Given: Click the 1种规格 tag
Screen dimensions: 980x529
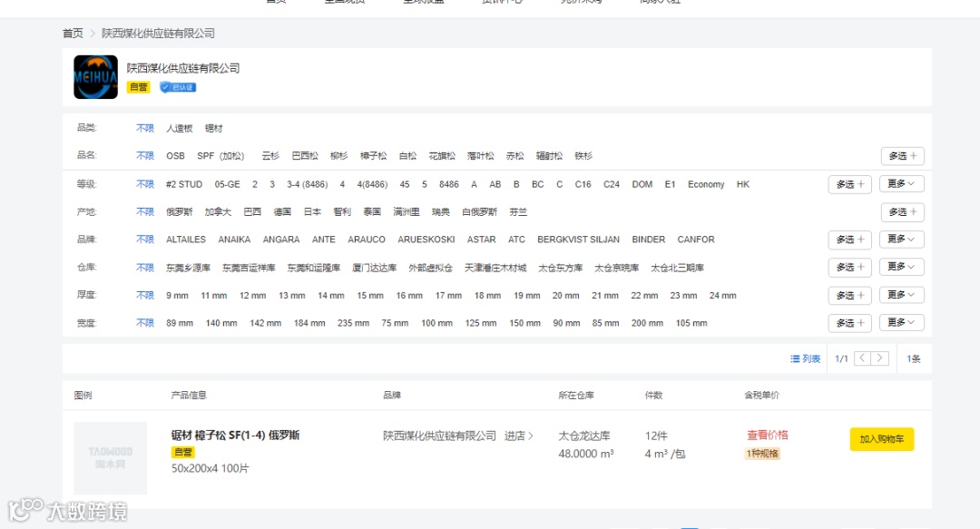Looking at the screenshot, I should (x=762, y=454).
